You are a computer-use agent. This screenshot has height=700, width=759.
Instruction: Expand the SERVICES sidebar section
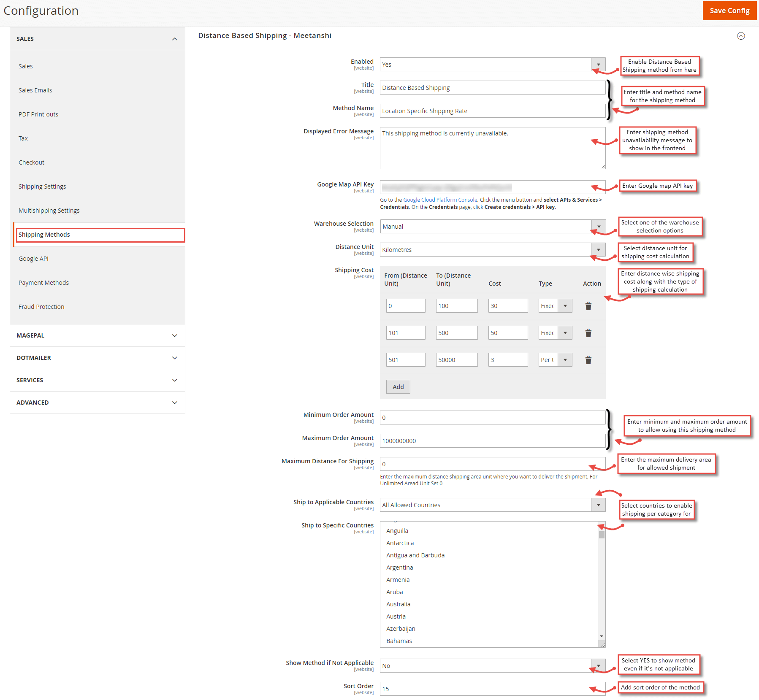point(98,380)
